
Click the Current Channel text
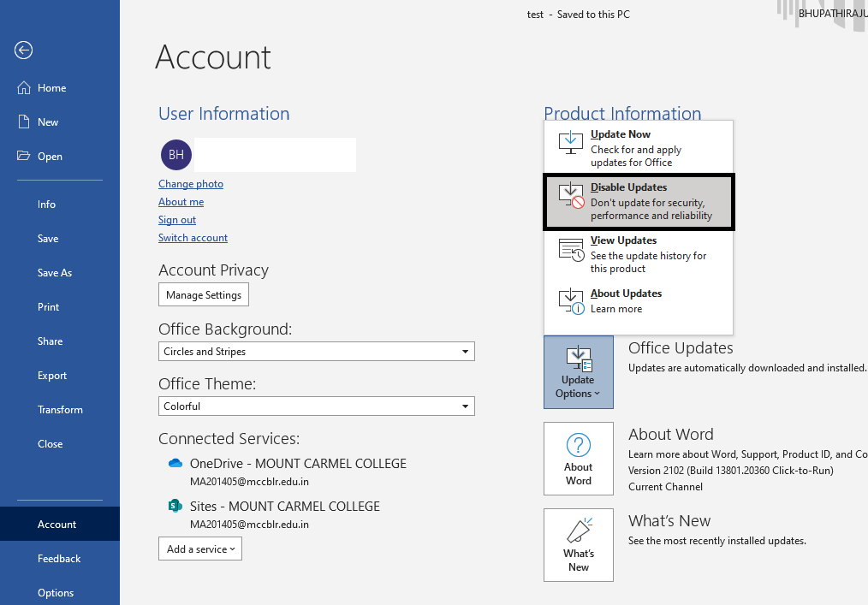pos(665,487)
